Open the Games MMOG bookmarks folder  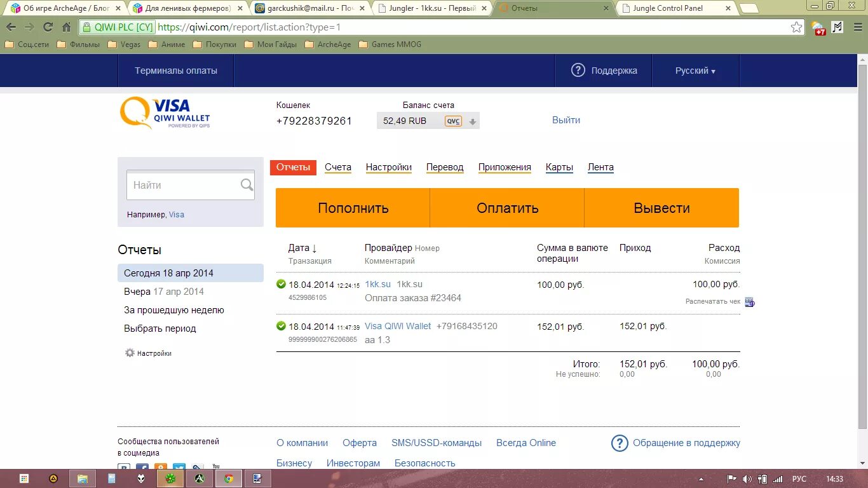point(390,44)
